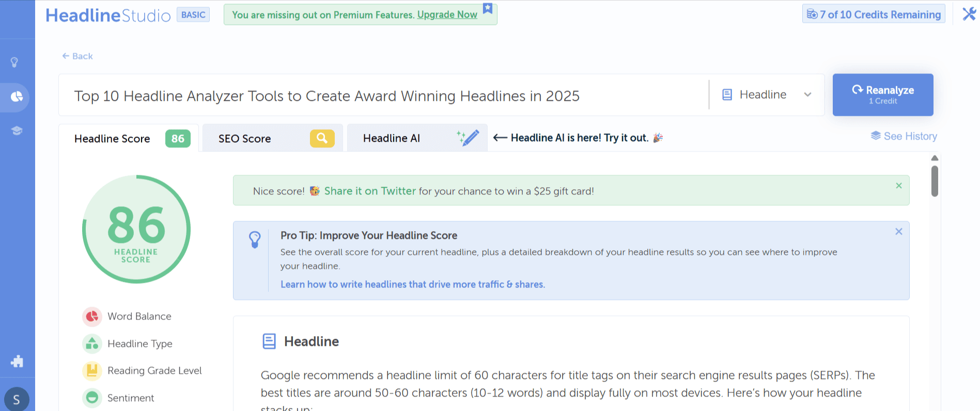Click the 86 headline score circular gauge

[136, 229]
